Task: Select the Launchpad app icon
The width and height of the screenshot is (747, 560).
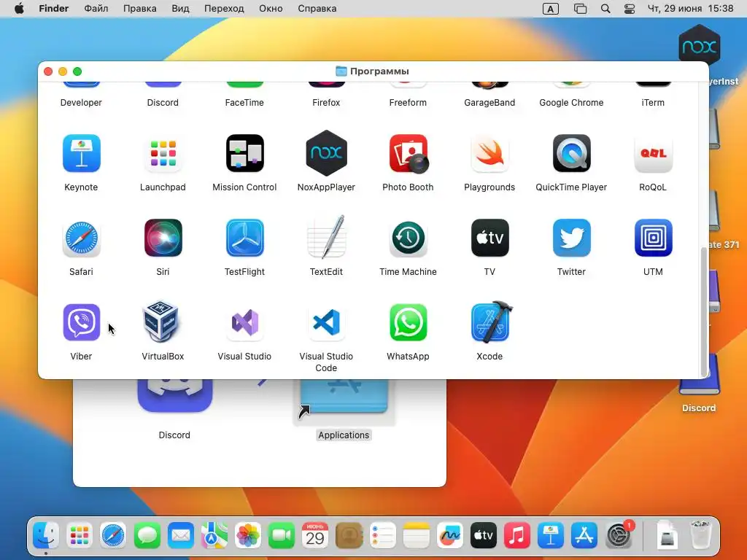Action: coord(163,153)
